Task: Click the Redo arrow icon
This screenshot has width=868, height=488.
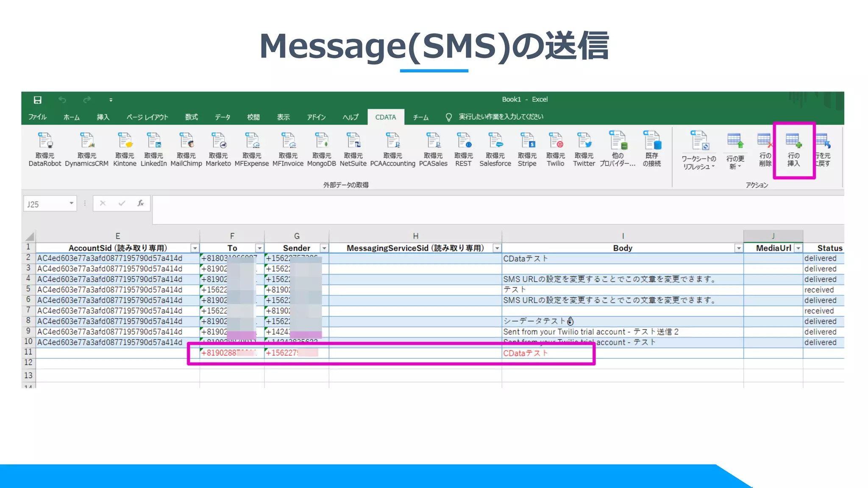Action: [87, 100]
